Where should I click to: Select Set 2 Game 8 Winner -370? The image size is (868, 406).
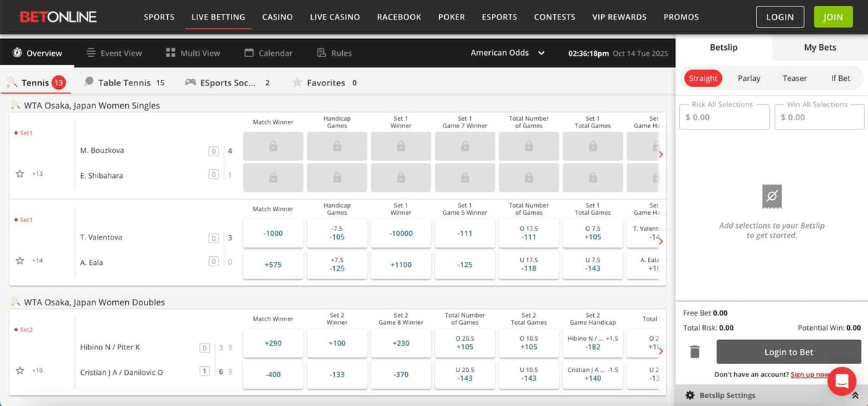coord(401,374)
